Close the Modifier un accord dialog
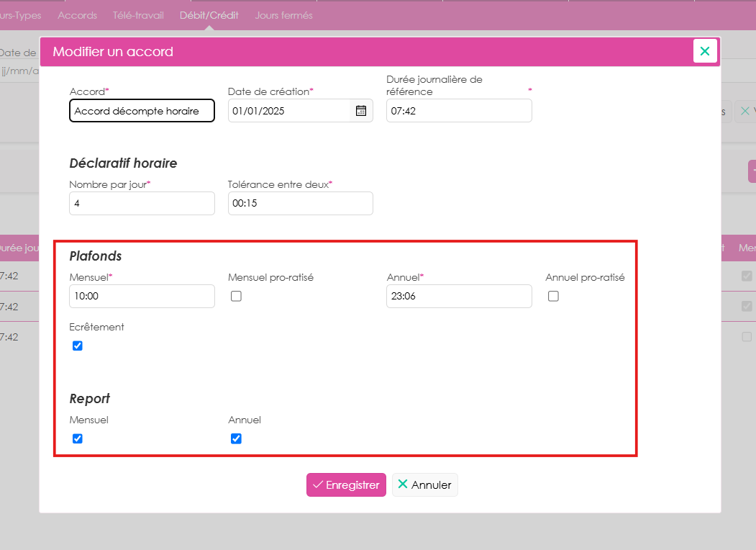The height and width of the screenshot is (550, 756). click(x=705, y=51)
